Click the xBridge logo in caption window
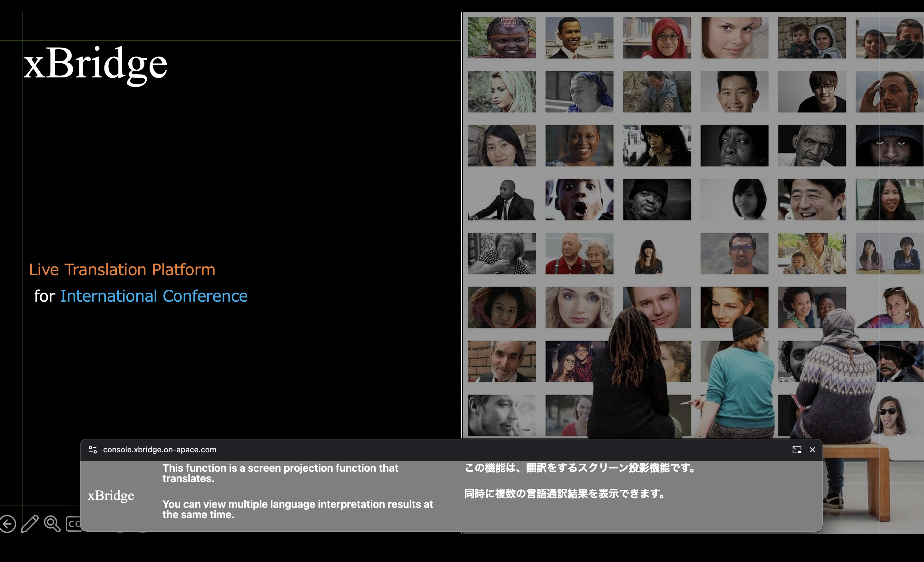This screenshot has height=562, width=924. tap(111, 496)
